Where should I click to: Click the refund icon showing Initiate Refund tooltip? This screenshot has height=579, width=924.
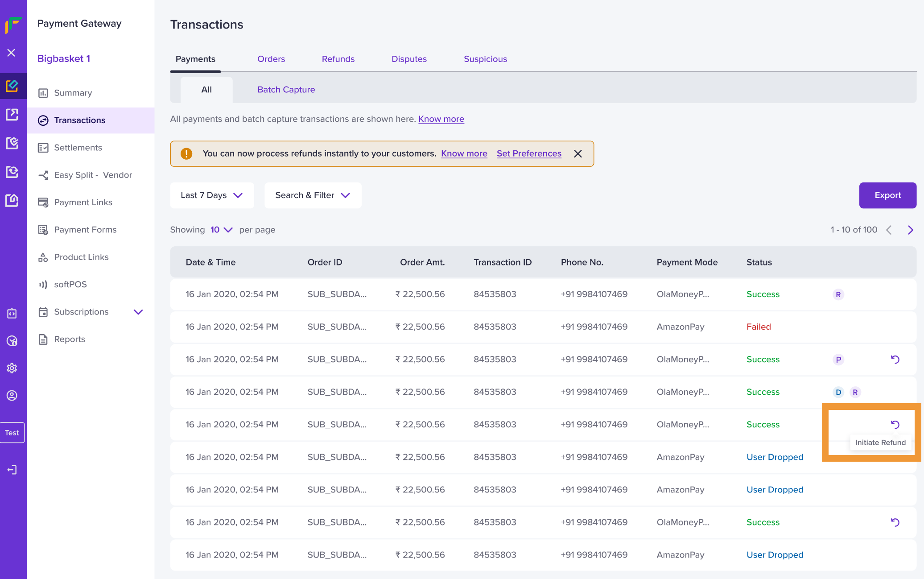(x=895, y=424)
